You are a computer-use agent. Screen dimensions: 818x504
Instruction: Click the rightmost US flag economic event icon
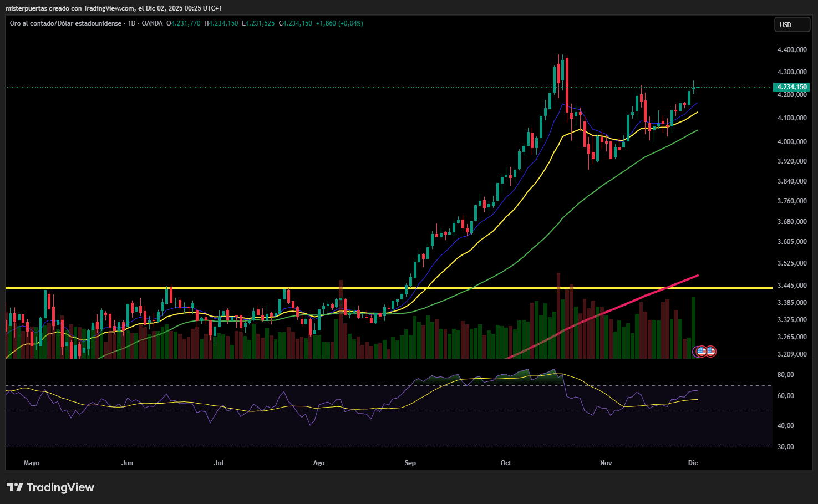pos(710,351)
